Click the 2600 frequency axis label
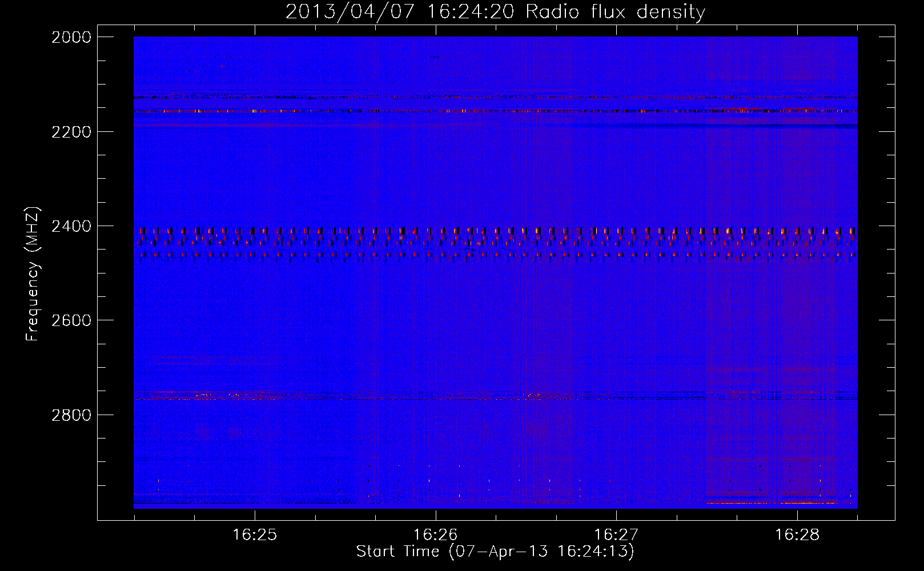The image size is (924, 571). [x=71, y=320]
